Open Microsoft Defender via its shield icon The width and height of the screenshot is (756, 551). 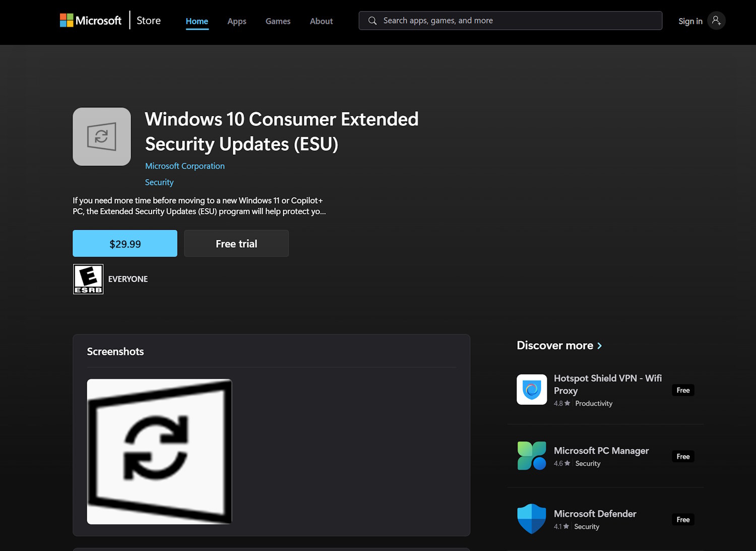click(531, 518)
